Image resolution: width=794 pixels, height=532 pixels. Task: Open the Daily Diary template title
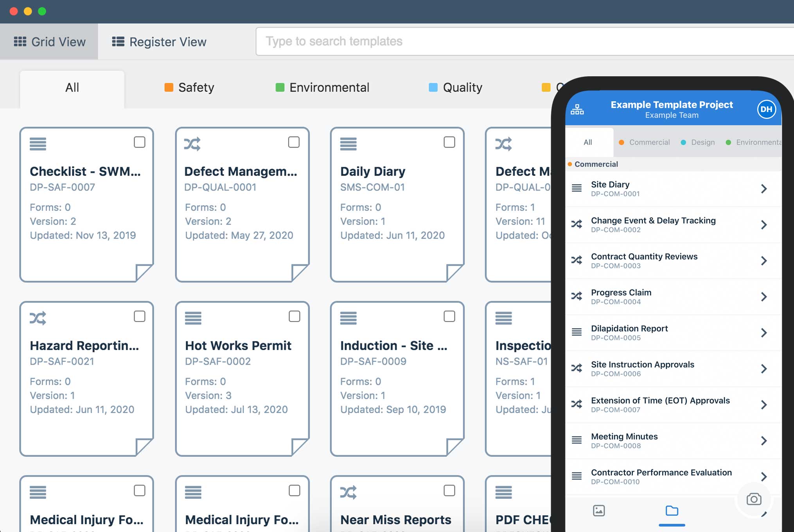tap(373, 171)
